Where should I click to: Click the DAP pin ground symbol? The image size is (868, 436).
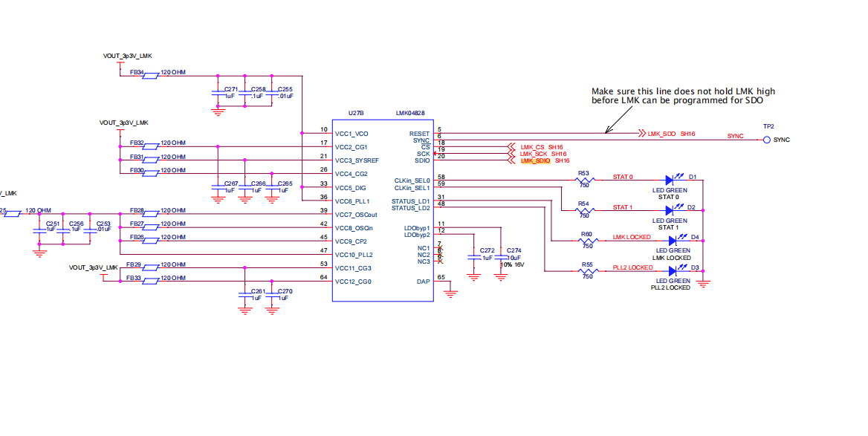coord(451,292)
